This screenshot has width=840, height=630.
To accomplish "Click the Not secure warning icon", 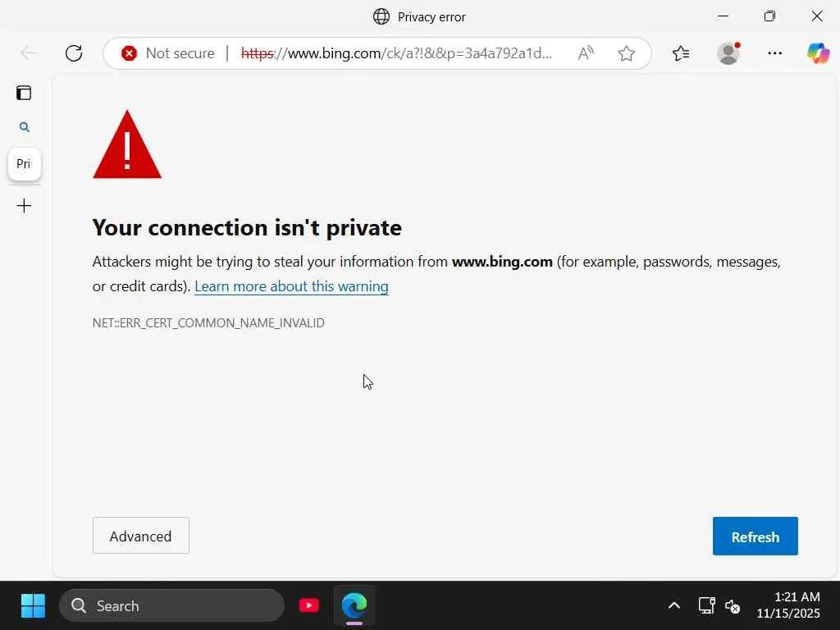I will tap(129, 53).
